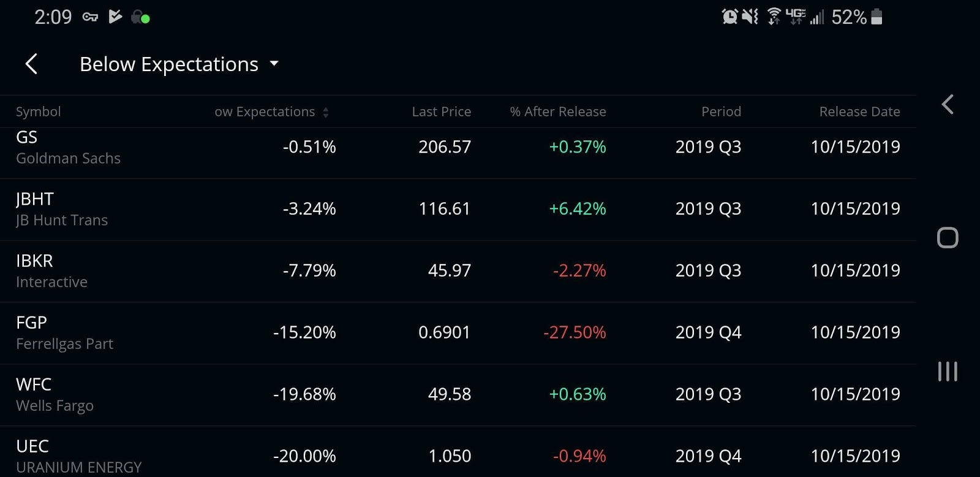Tap the back arrow next to Below Expectations

[x=31, y=64]
